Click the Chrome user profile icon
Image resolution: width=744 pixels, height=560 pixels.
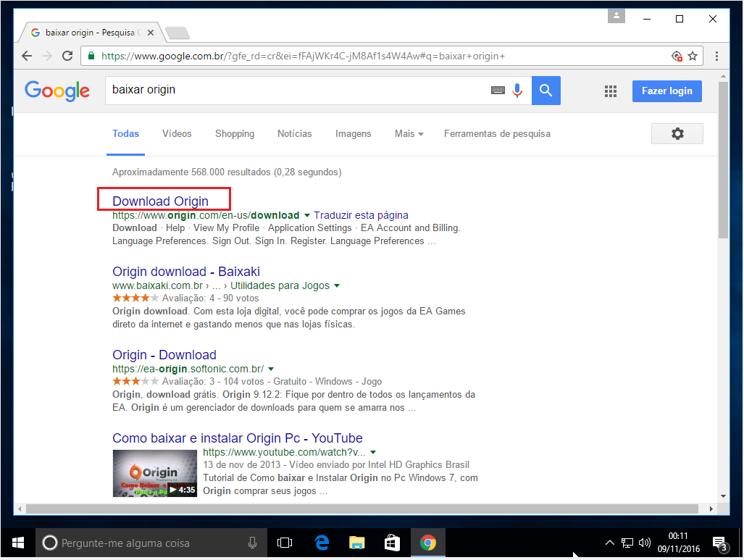616,16
